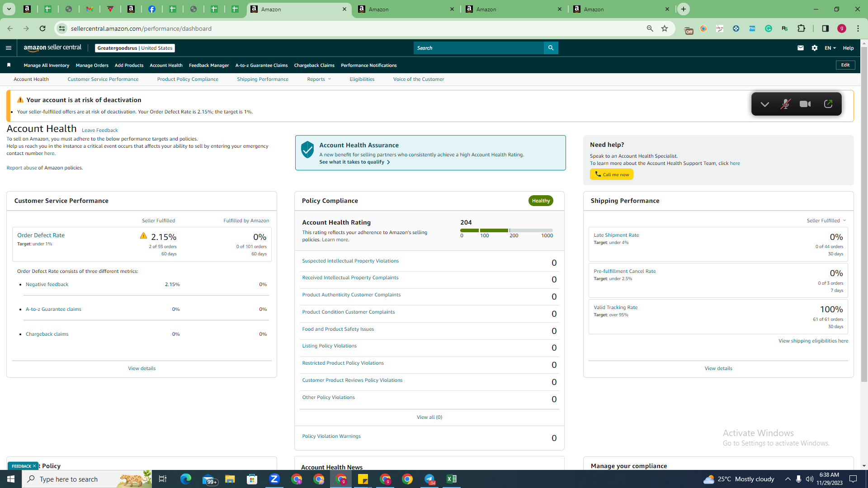
Task: Close the FEEDBACK tag with its X
Action: click(x=34, y=466)
